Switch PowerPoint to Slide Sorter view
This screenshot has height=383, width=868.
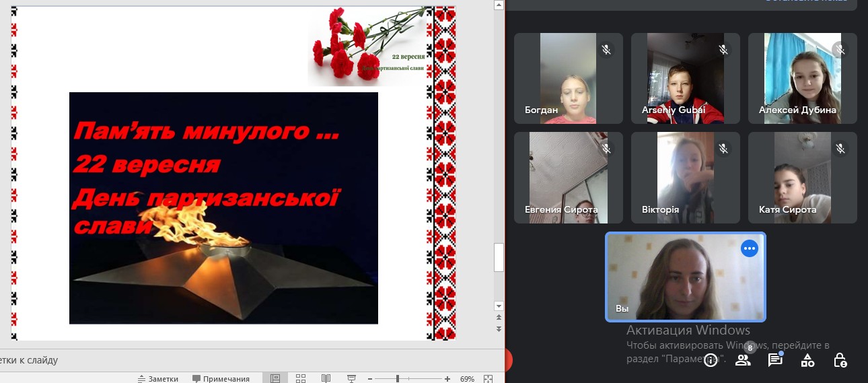click(x=301, y=379)
